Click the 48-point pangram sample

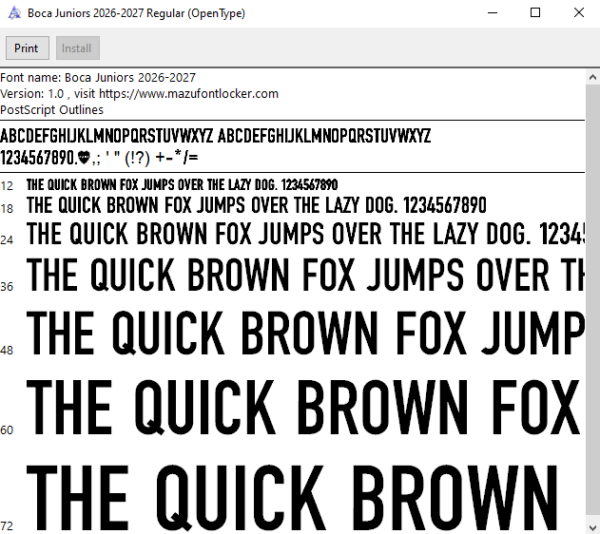click(x=305, y=333)
